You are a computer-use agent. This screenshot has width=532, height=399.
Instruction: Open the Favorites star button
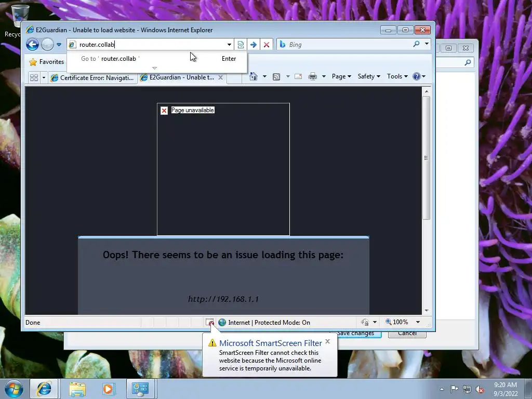click(x=47, y=62)
